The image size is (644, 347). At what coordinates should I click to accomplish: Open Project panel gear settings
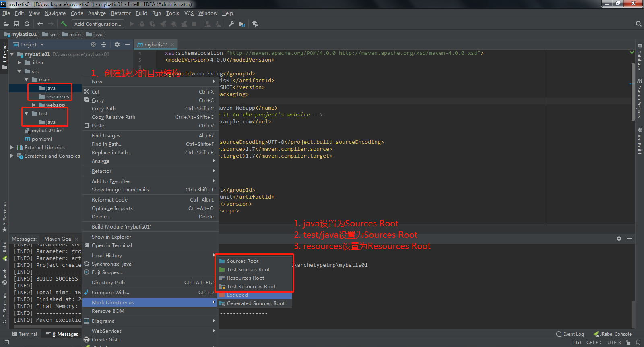click(117, 44)
